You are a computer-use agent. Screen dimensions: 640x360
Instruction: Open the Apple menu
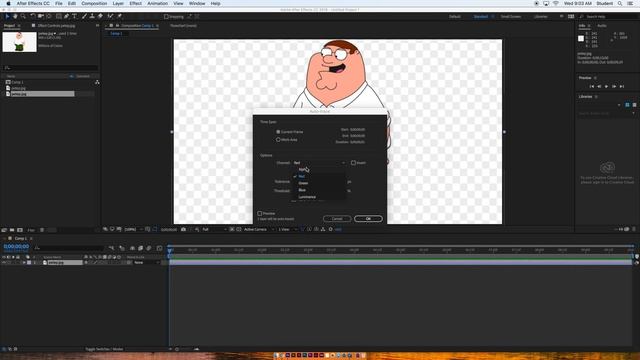click(8, 3)
